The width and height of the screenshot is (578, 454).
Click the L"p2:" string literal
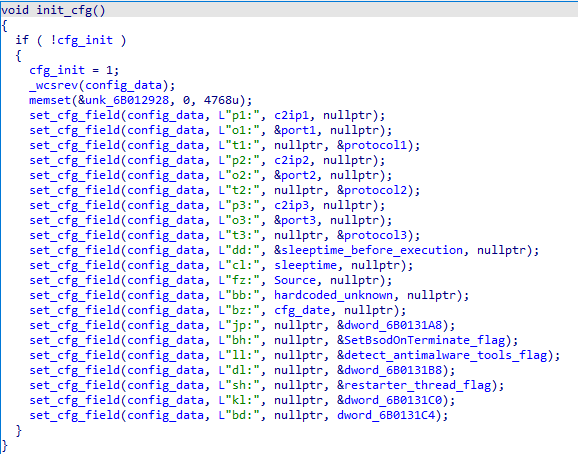click(x=239, y=160)
